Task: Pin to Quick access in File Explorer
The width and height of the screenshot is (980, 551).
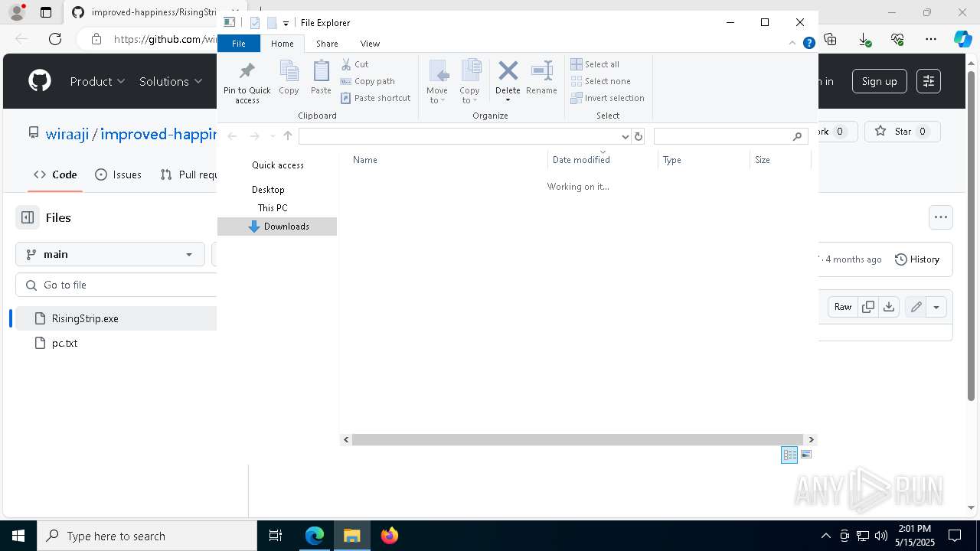Action: (247, 83)
